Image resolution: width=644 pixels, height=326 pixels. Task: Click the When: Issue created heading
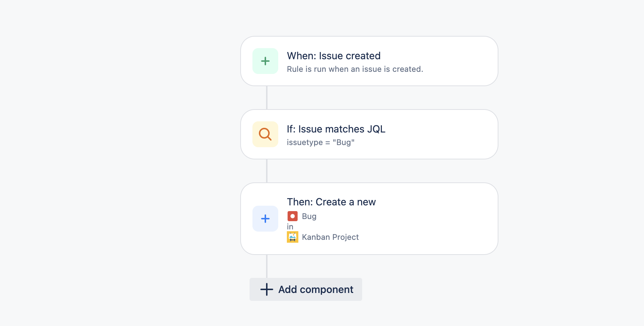pos(333,55)
